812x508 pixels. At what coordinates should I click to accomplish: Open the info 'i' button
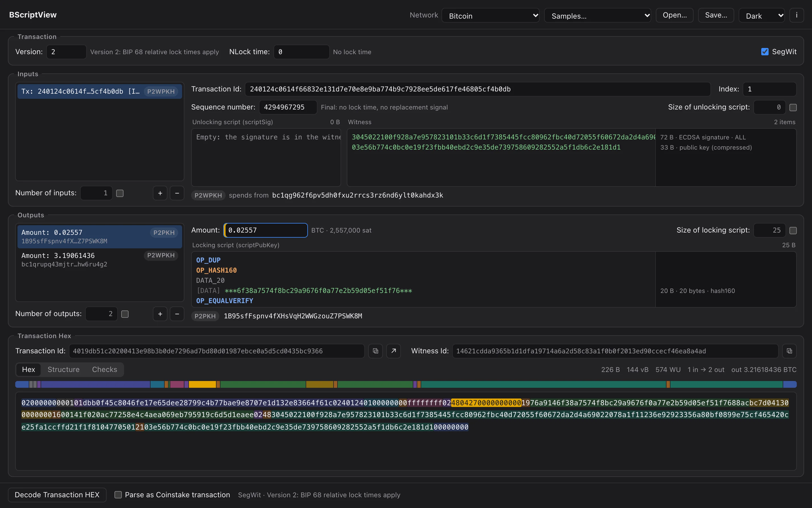(x=796, y=15)
